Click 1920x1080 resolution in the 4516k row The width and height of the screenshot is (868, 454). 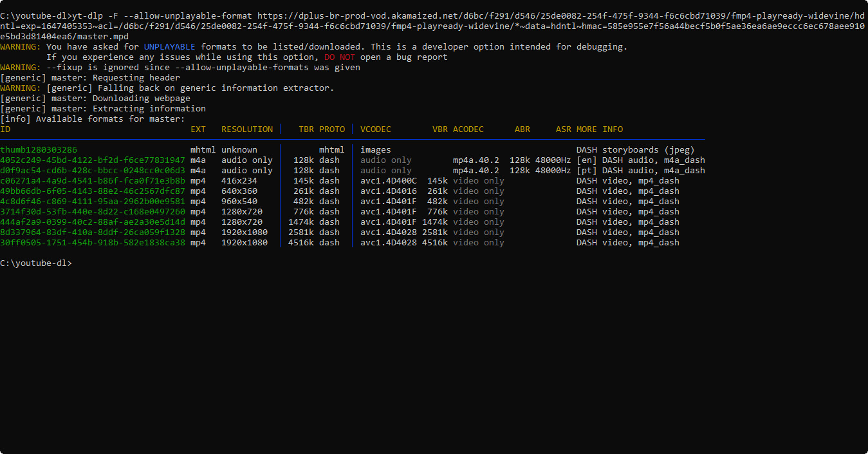coord(245,243)
